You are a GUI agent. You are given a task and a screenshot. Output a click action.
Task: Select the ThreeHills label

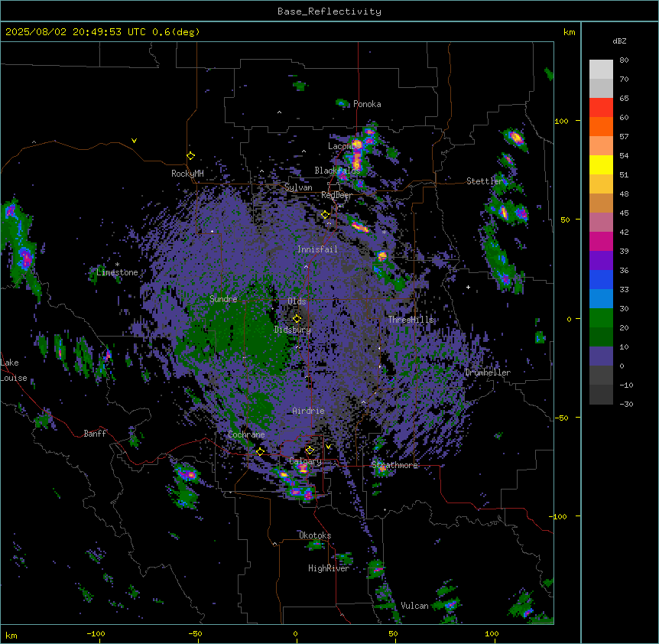[x=411, y=320]
